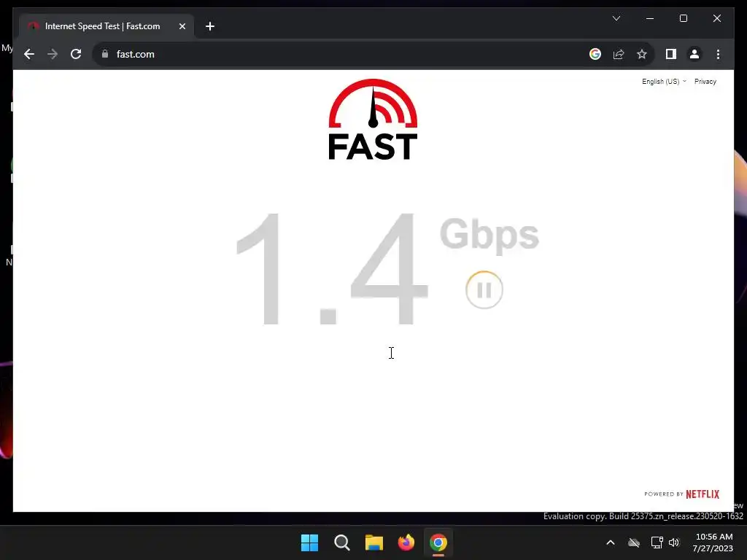Share this page from address bar
The image size is (747, 560).
(x=619, y=54)
